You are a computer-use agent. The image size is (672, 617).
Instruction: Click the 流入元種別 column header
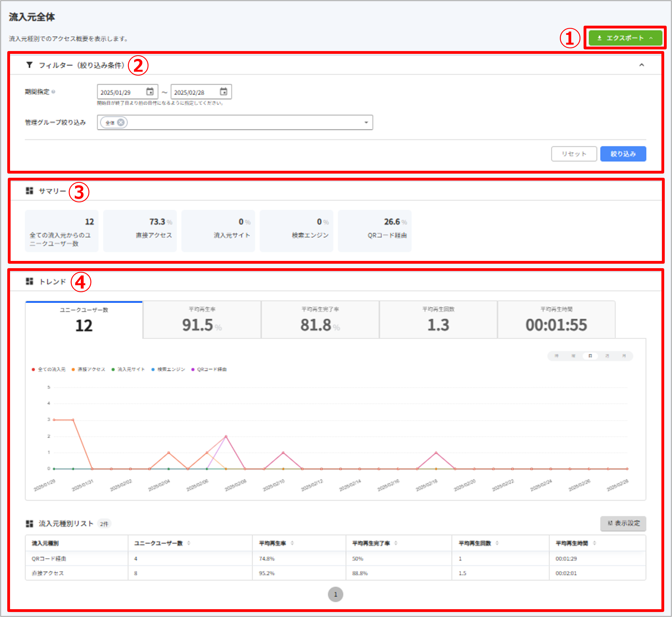click(x=45, y=543)
